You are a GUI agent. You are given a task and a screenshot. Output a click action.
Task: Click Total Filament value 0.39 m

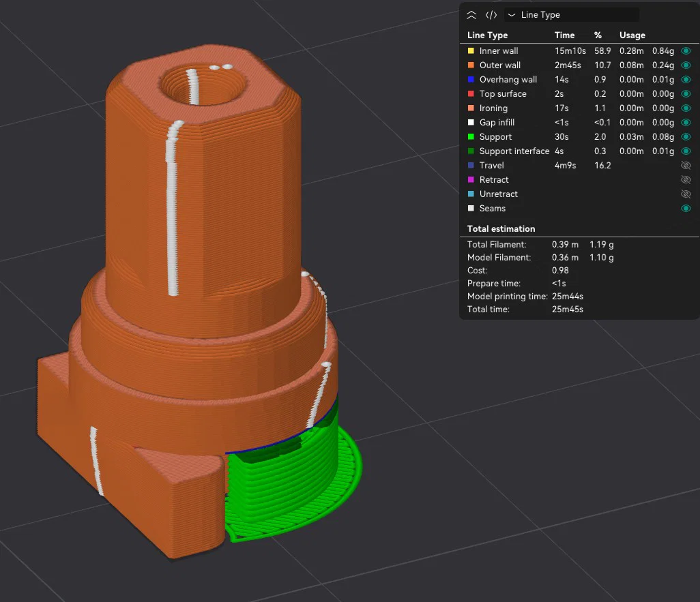pyautogui.click(x=565, y=245)
